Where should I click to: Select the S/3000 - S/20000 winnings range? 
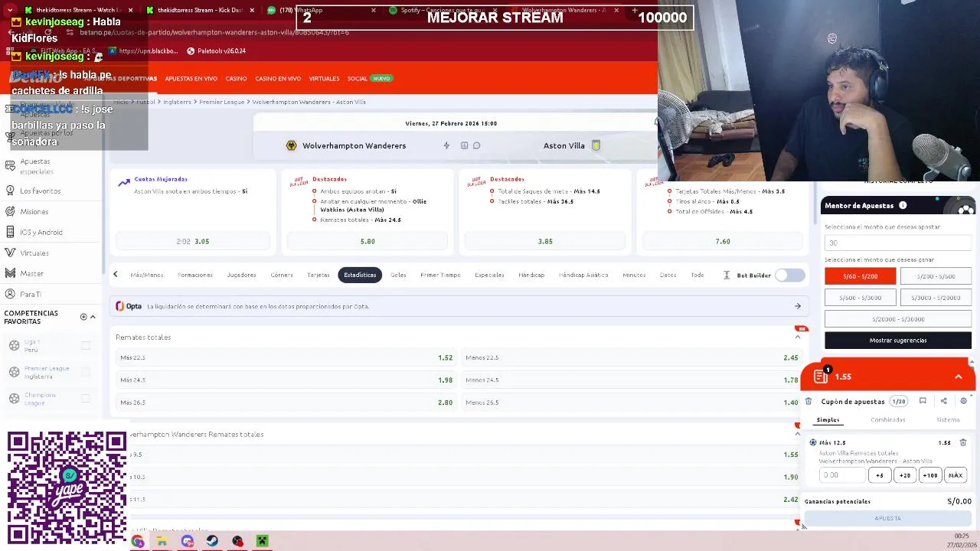pos(936,298)
